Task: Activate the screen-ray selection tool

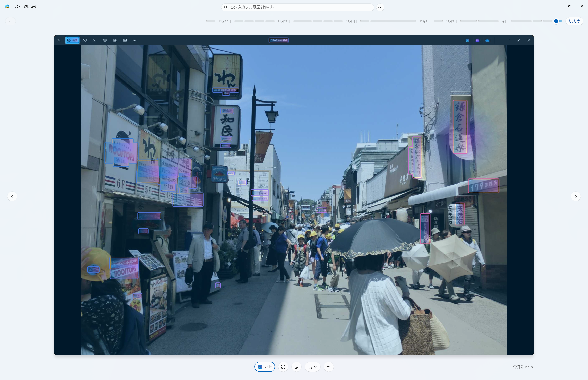Action: click(x=283, y=367)
